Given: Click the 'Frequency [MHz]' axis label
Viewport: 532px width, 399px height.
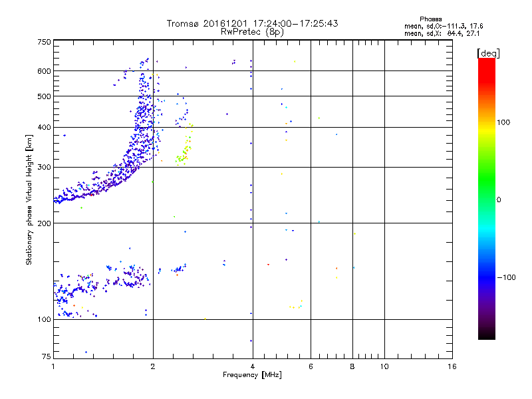Looking at the screenshot, I should [x=252, y=375].
